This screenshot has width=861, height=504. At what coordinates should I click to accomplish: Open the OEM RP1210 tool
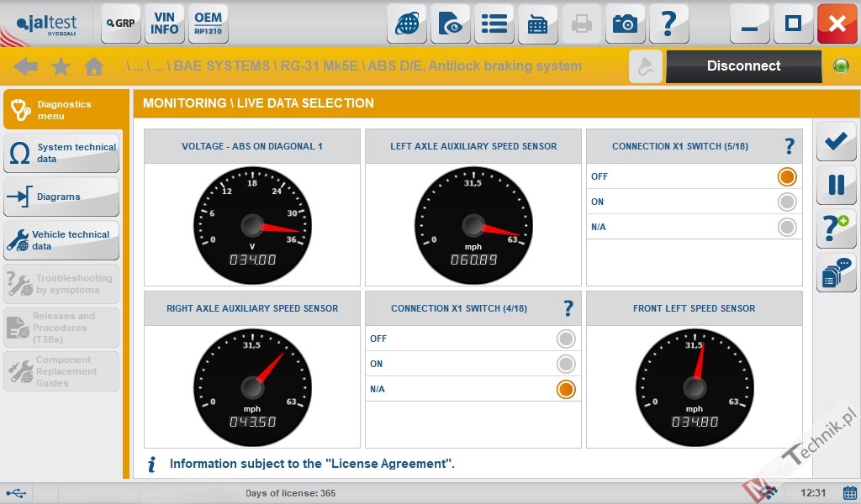click(x=209, y=24)
